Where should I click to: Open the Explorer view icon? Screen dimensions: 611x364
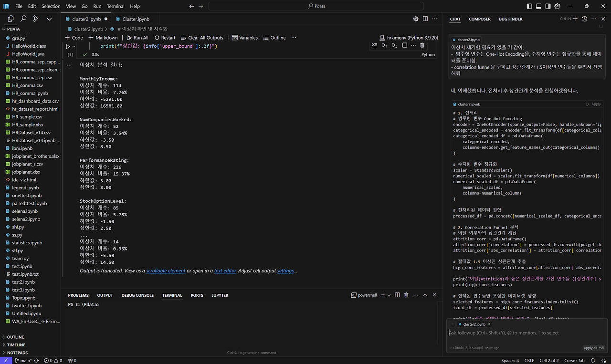[11, 19]
